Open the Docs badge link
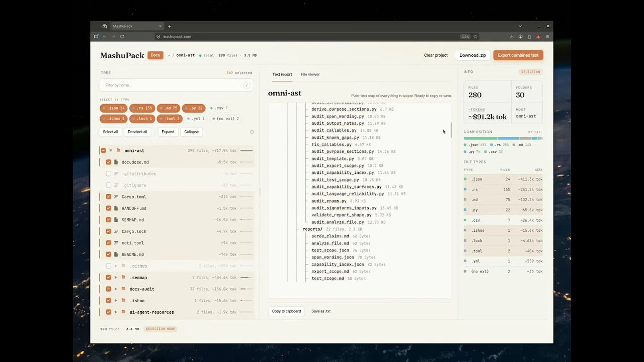This screenshot has width=644, height=362. click(155, 55)
